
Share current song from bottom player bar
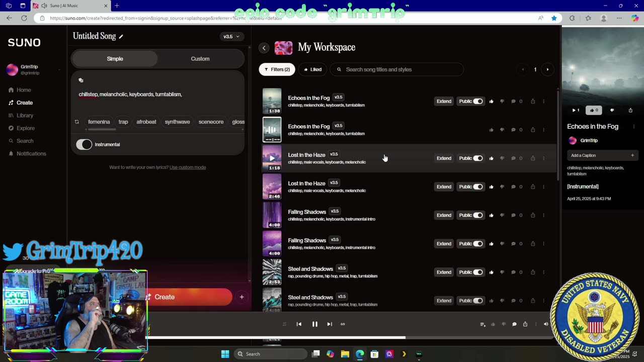[525, 324]
